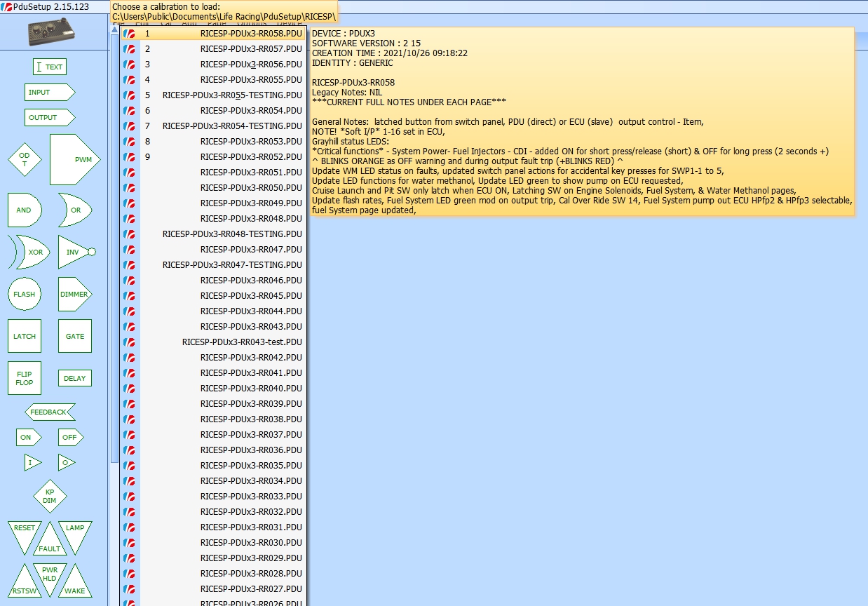Select the AND logic gate block
This screenshot has height=606, width=868.
tap(25, 210)
